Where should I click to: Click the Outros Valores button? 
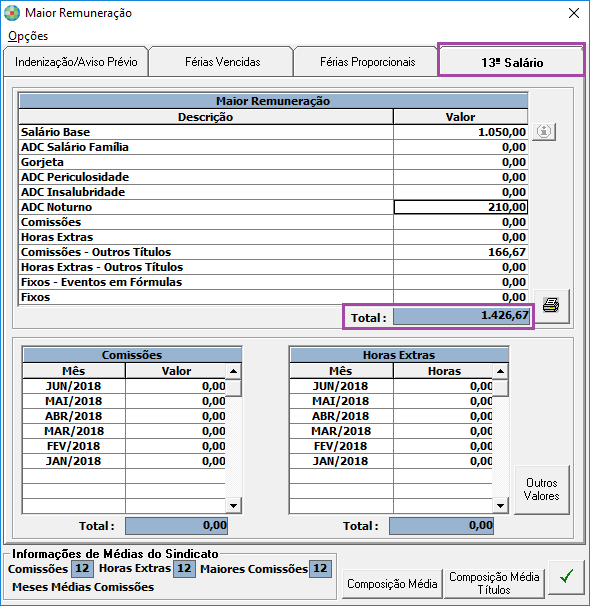tap(542, 489)
